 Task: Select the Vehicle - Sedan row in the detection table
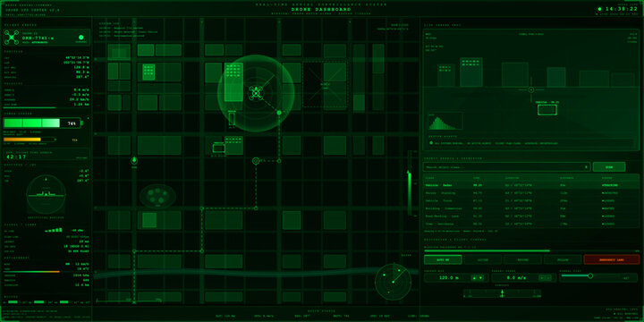pos(531,185)
